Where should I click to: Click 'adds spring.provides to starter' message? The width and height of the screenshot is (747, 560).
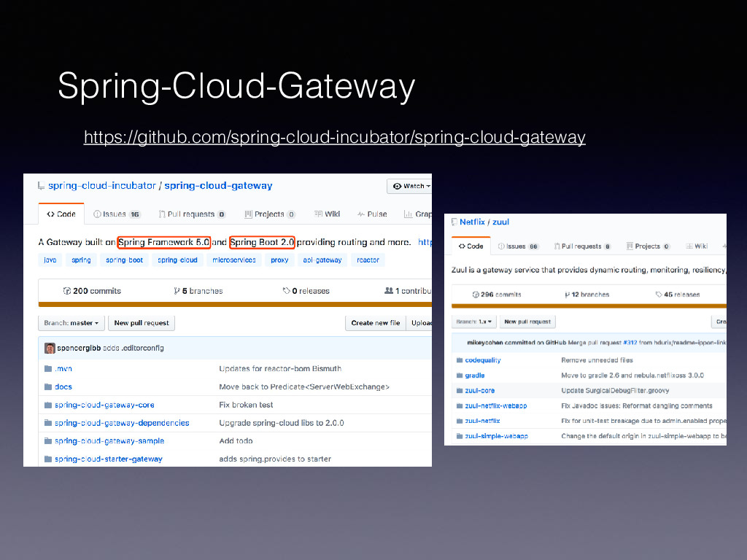(275, 459)
